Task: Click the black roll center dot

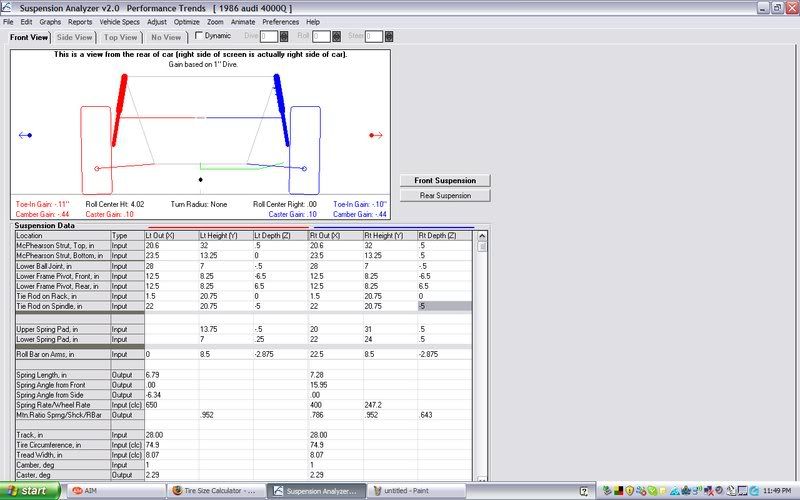Action: 200,179
